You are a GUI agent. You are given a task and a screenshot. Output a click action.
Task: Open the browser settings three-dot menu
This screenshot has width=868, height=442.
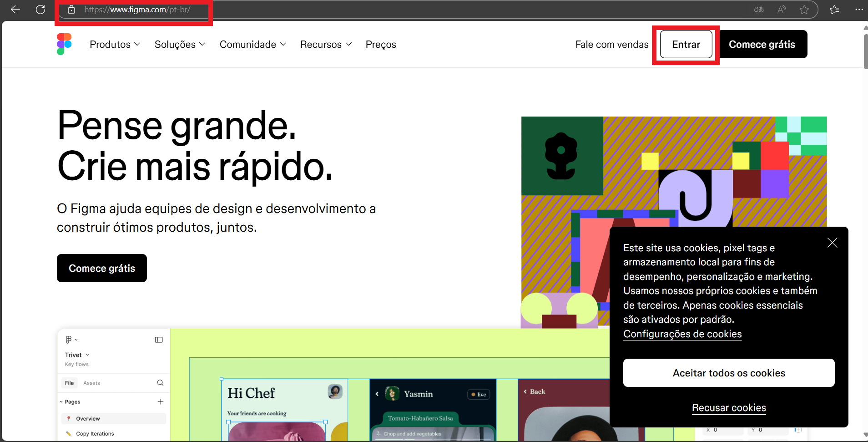[x=859, y=10]
